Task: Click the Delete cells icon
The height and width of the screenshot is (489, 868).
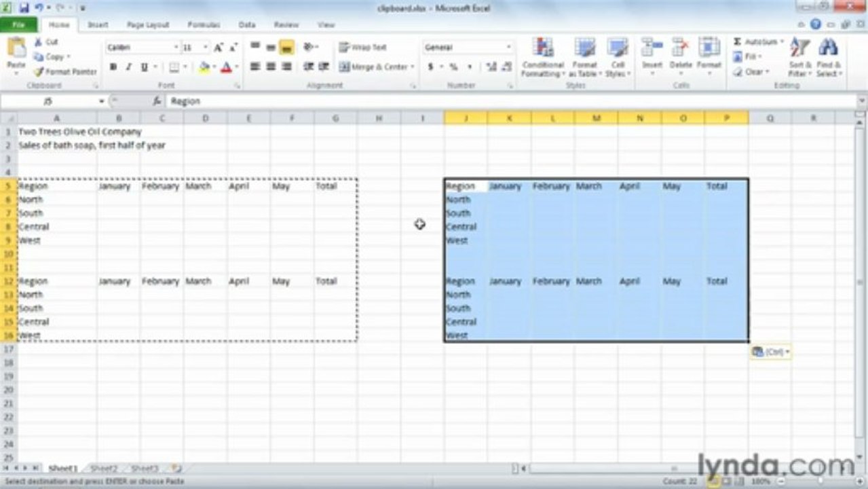Action: 681,48
